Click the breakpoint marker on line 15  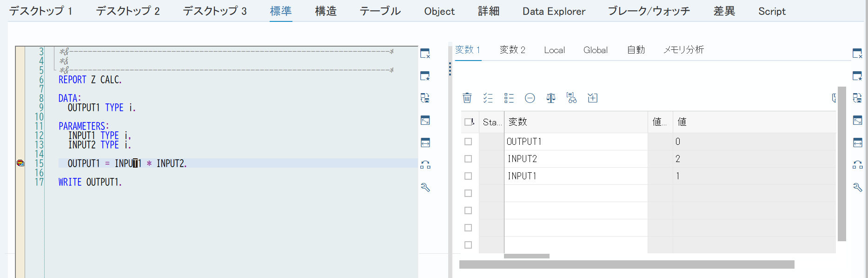pyautogui.click(x=20, y=163)
